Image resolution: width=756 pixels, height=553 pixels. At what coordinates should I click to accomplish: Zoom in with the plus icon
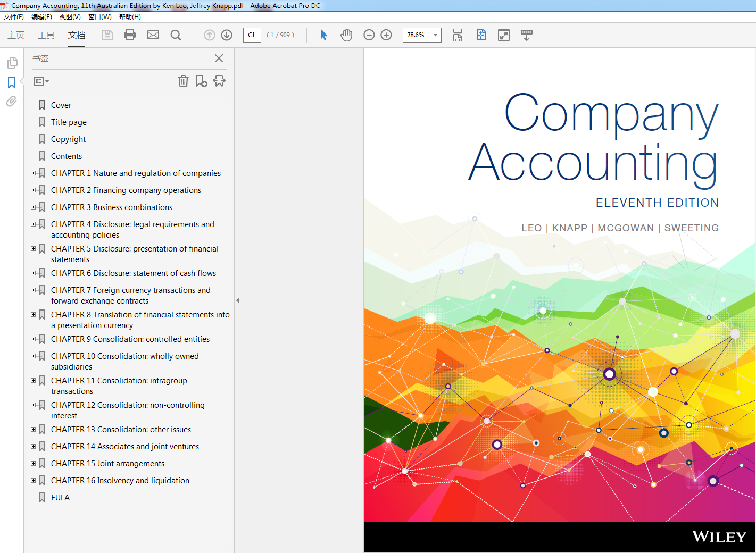(x=386, y=35)
